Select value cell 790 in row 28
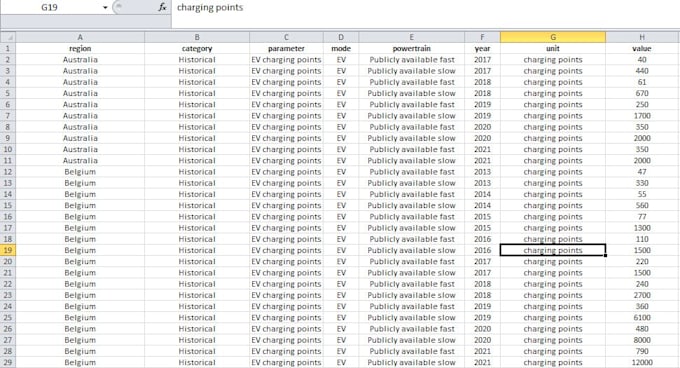The width and height of the screenshot is (680, 368). point(642,351)
